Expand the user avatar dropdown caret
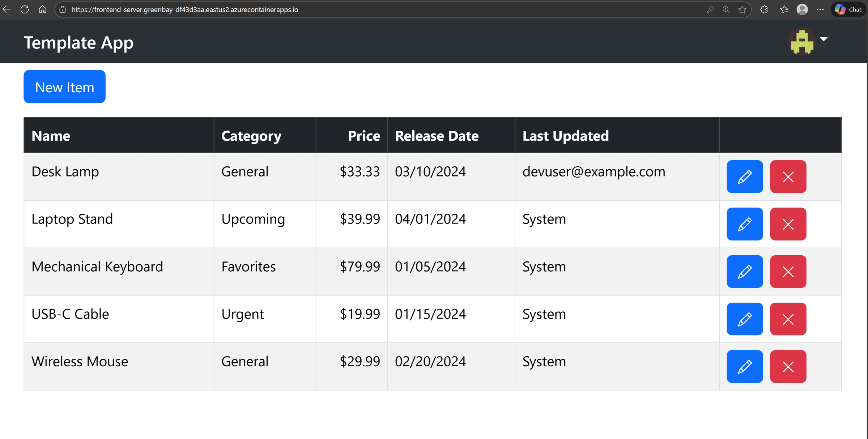This screenshot has width=868, height=439. click(824, 39)
